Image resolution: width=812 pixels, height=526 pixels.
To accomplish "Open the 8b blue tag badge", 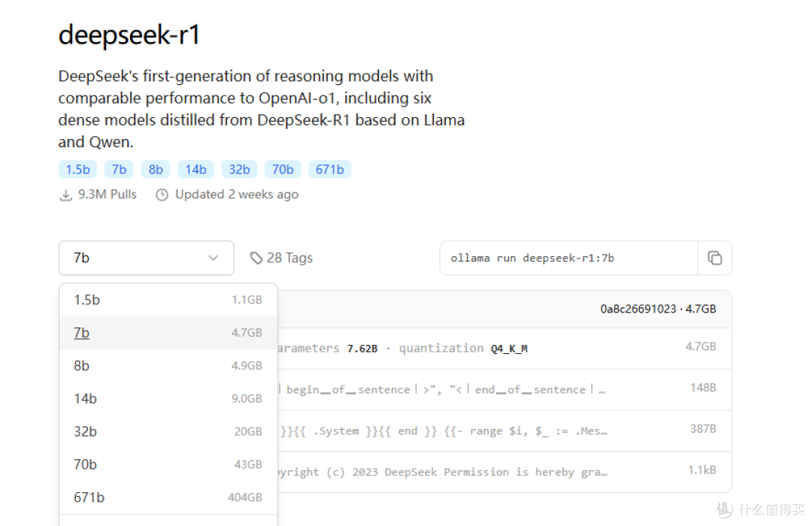I will click(x=156, y=169).
